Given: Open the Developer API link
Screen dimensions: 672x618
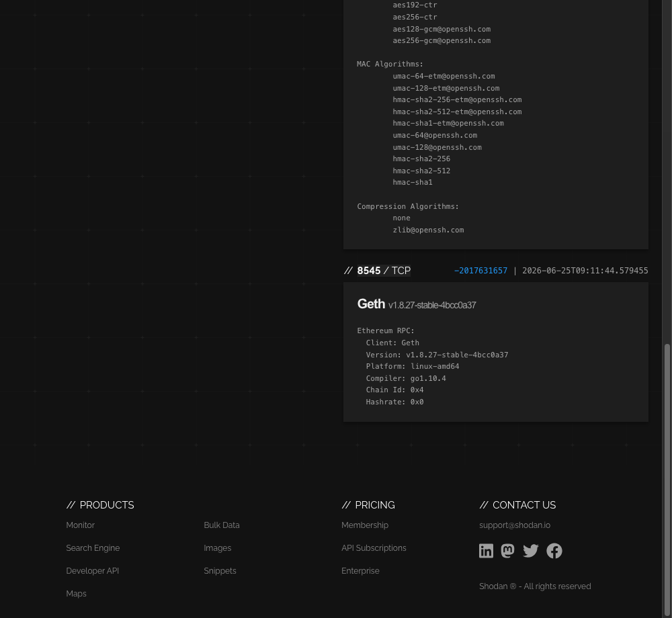Looking at the screenshot, I should click(x=93, y=571).
